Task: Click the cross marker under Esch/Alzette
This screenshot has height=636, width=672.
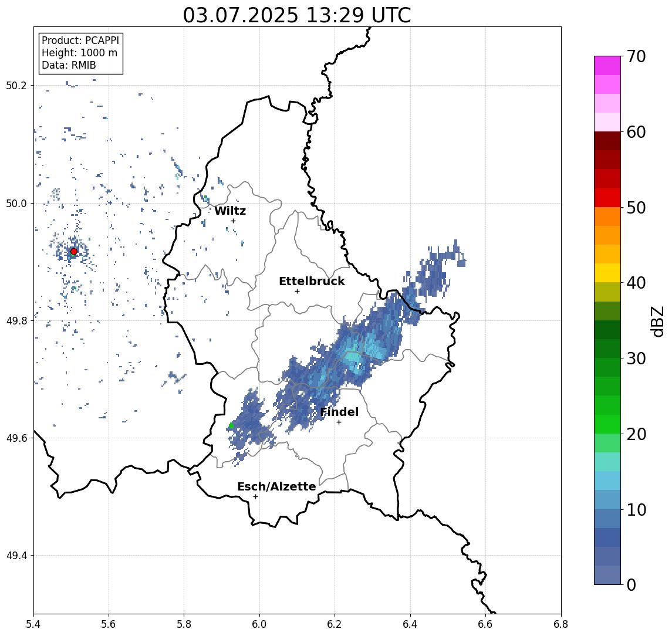Action: coord(255,497)
